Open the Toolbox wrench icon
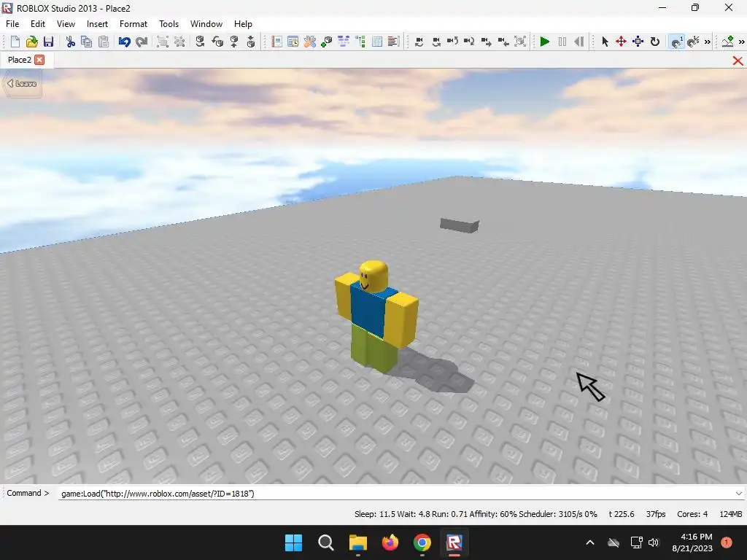747x560 pixels. (x=310, y=42)
